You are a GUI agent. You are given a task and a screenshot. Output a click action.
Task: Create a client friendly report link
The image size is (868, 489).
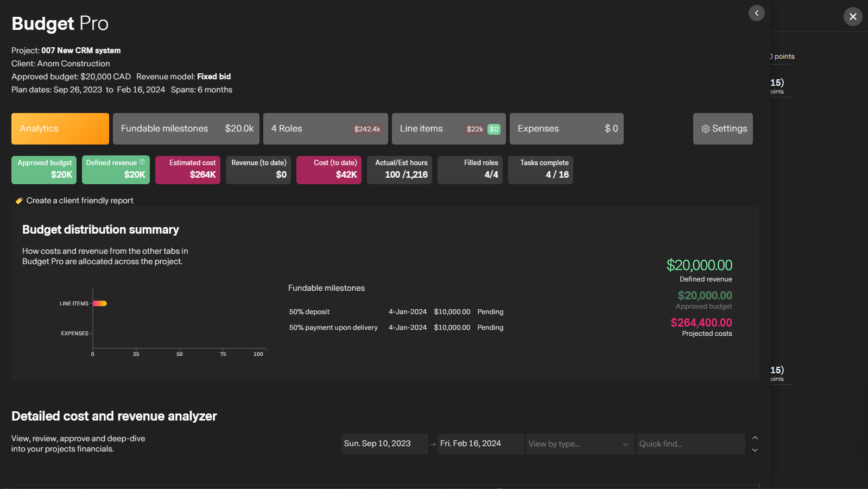coord(80,200)
